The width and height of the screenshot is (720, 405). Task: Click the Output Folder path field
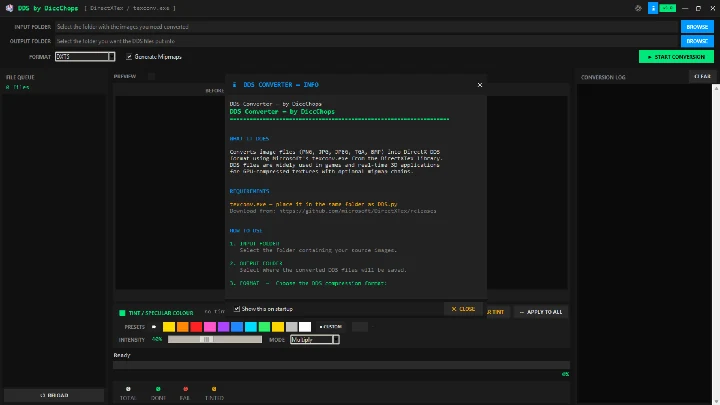(366, 41)
